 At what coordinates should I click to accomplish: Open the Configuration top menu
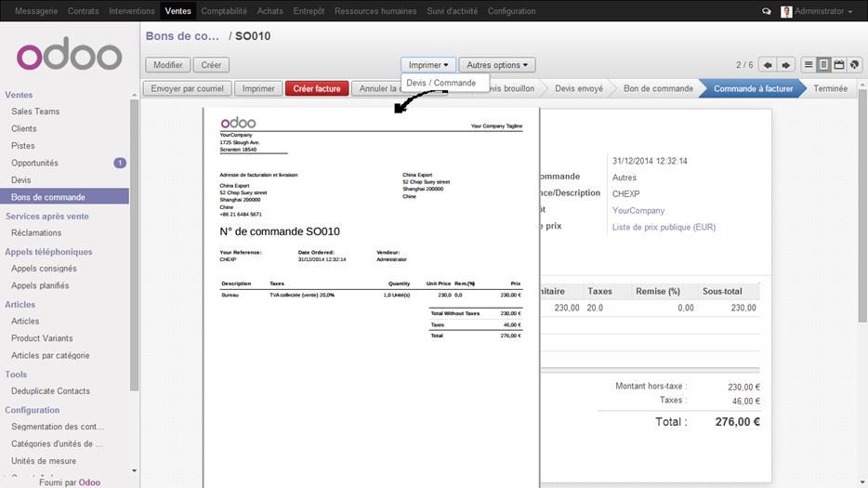511,11
